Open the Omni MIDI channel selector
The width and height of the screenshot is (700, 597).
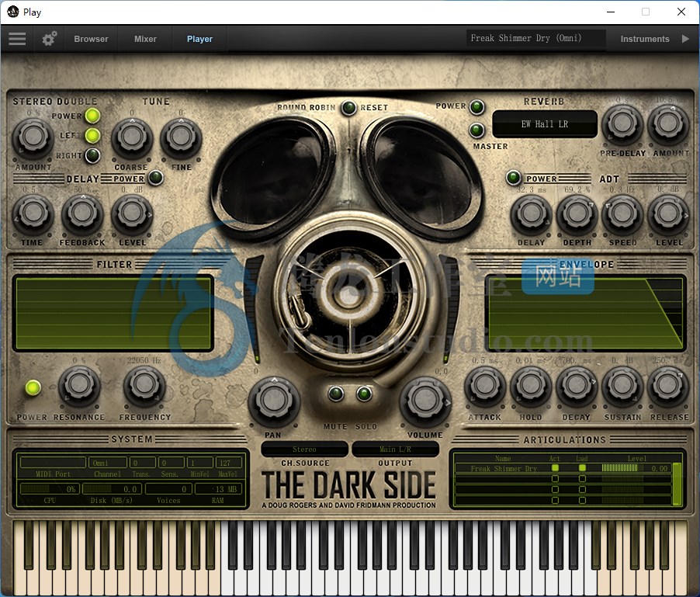pos(108,463)
